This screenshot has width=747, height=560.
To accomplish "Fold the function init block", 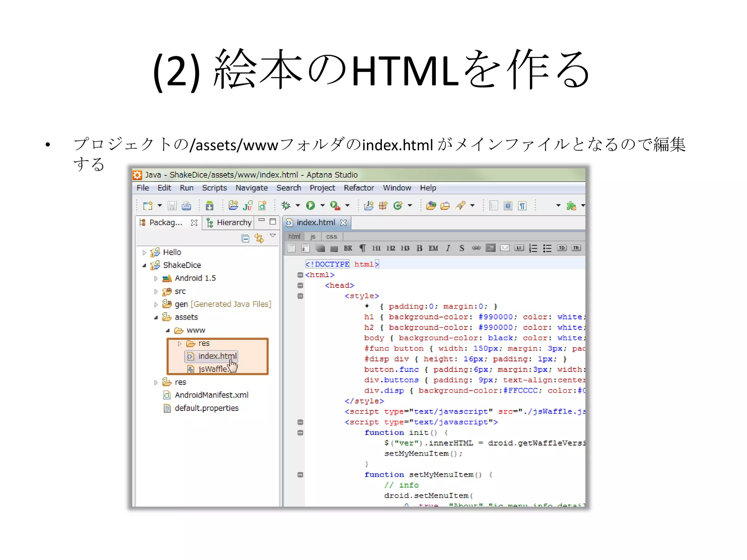I will [x=300, y=433].
